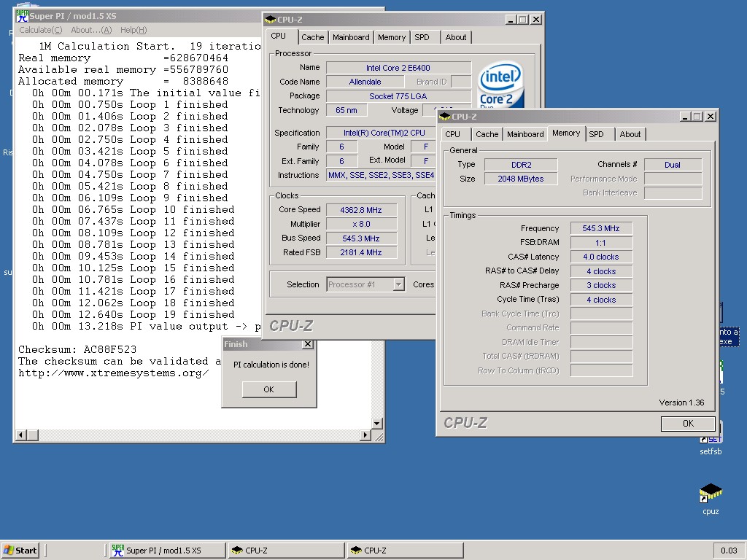The width and height of the screenshot is (747, 560).
Task: Click the Instructions MMX, SSE field
Action: [381, 175]
